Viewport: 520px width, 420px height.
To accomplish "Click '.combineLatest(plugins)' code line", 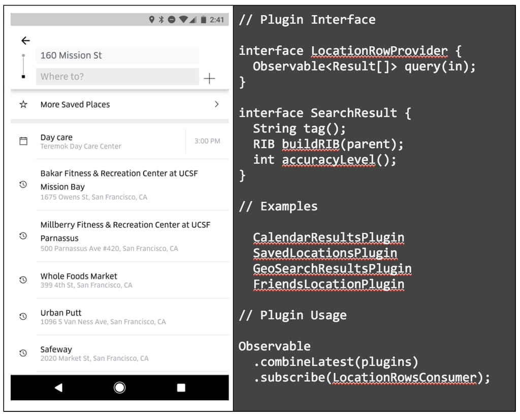I will pyautogui.click(x=336, y=362).
